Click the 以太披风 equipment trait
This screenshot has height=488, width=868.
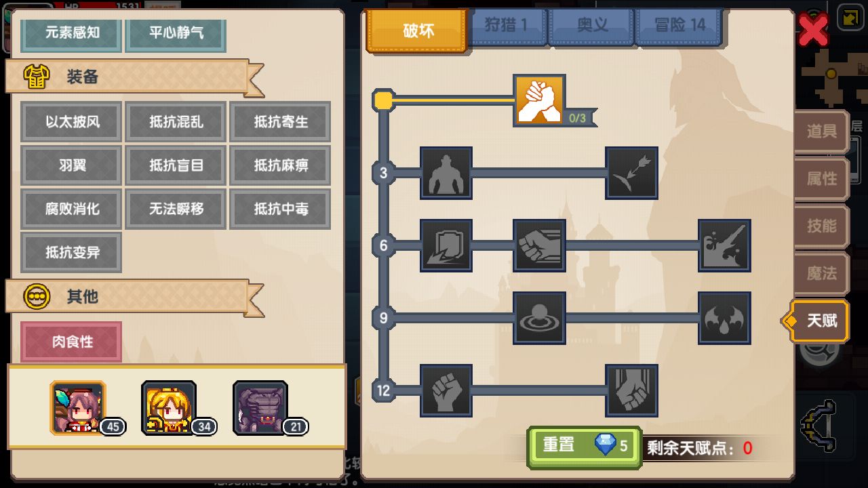point(72,122)
